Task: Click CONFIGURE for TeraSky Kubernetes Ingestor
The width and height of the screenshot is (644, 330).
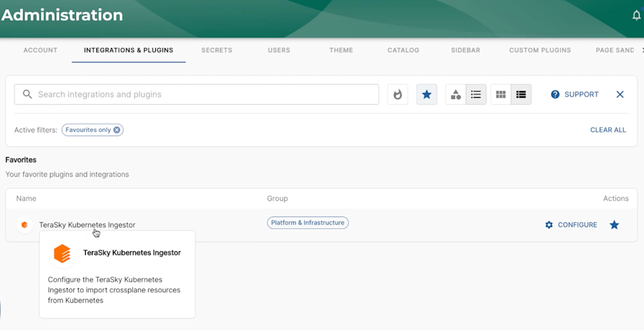Action: [x=571, y=225]
